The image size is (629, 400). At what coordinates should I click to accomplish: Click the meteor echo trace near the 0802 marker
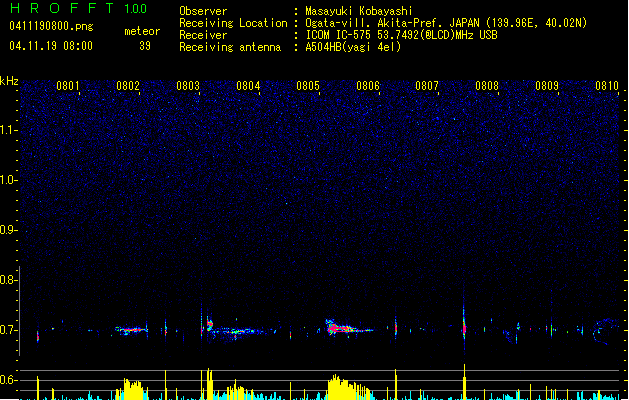(132, 330)
